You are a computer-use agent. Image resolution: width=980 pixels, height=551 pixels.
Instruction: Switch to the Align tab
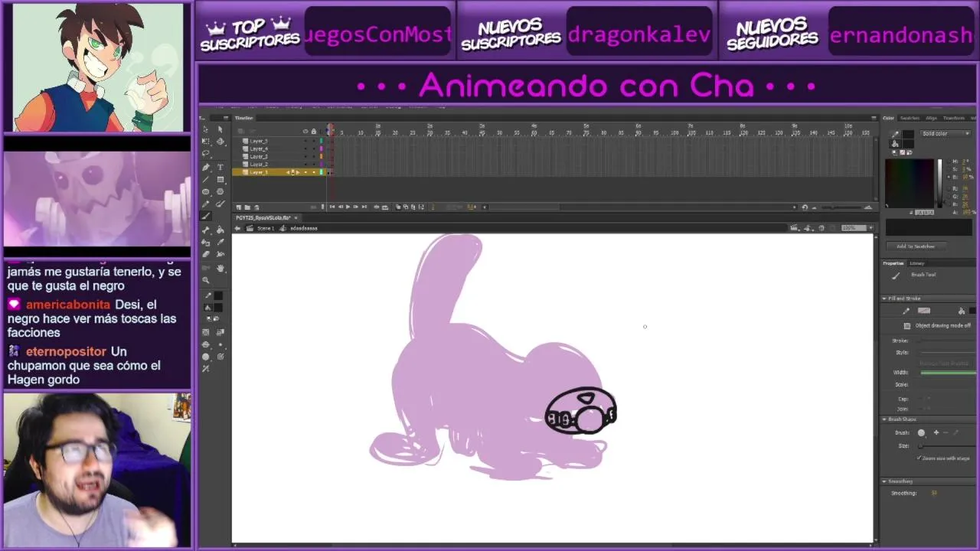(x=931, y=118)
